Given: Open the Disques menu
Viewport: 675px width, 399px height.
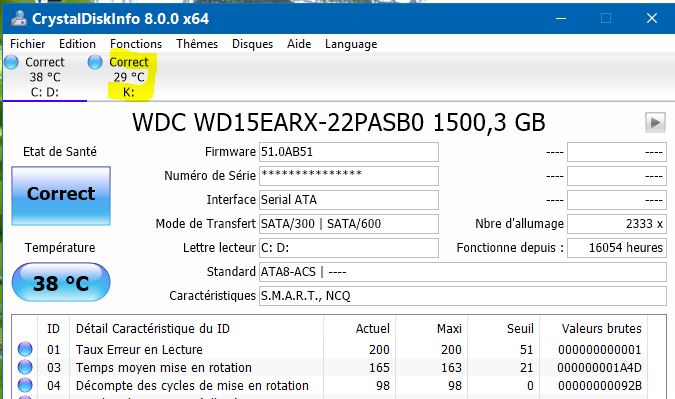Looking at the screenshot, I should (x=252, y=44).
